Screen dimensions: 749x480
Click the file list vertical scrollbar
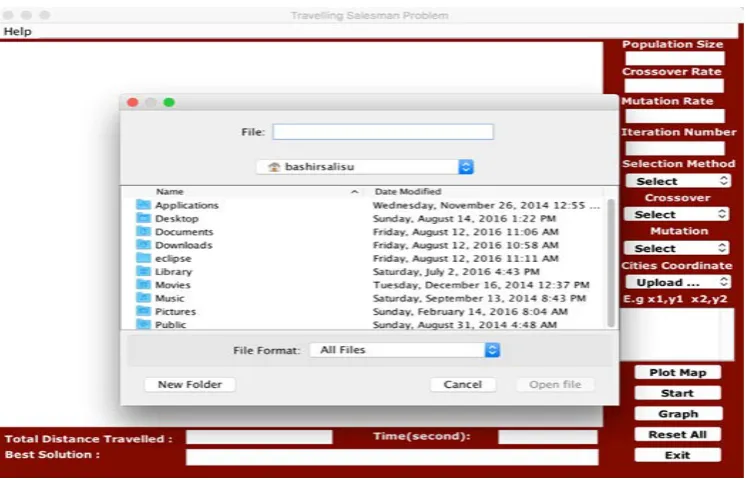(610, 264)
